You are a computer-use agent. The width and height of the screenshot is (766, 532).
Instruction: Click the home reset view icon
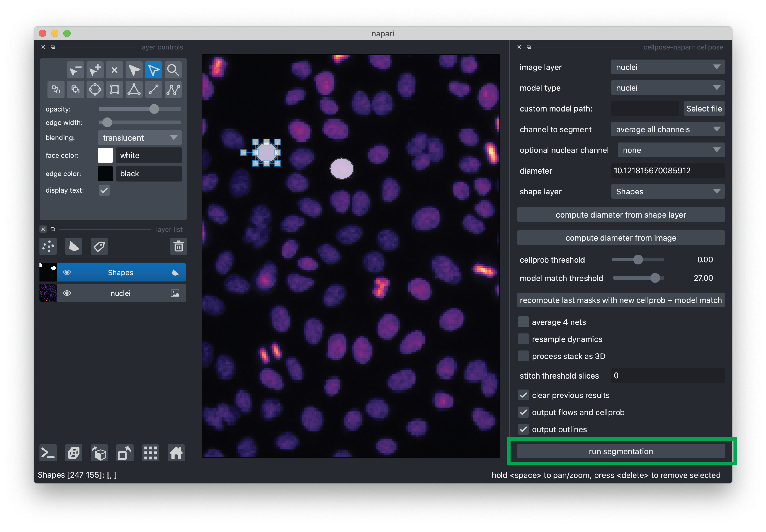coord(176,453)
